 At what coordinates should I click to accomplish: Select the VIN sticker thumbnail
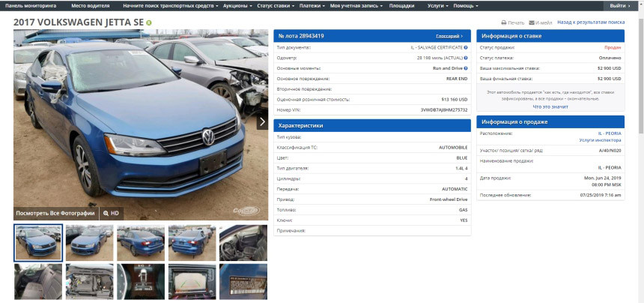[x=243, y=281]
